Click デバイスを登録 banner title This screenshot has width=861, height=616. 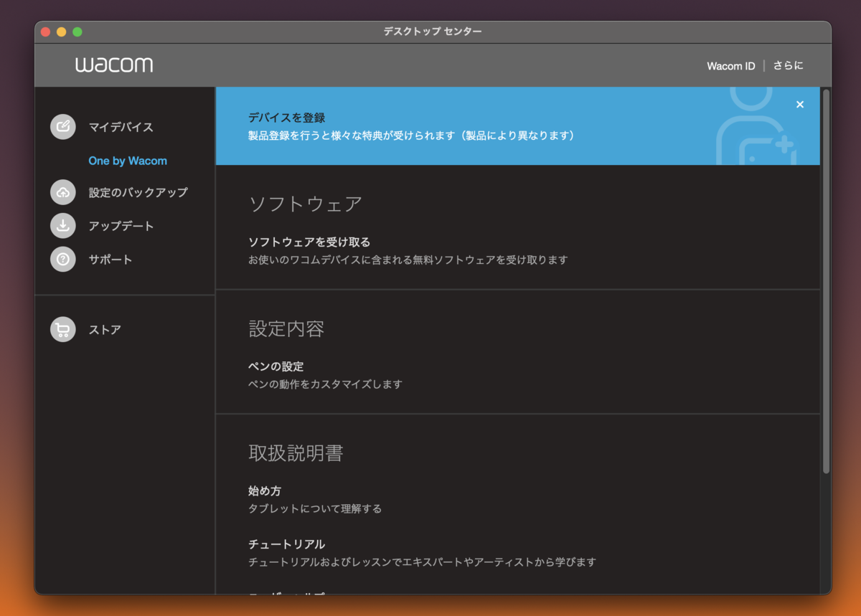[x=287, y=118]
